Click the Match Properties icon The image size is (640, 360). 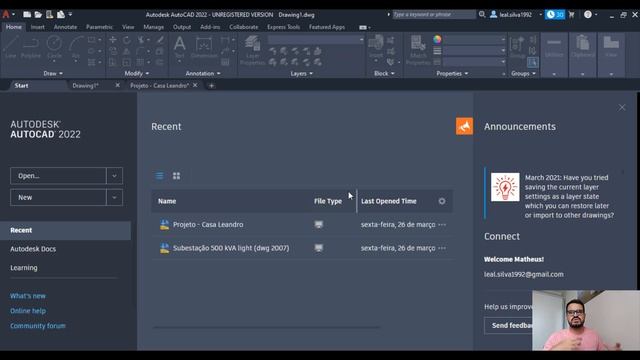pos(418,51)
